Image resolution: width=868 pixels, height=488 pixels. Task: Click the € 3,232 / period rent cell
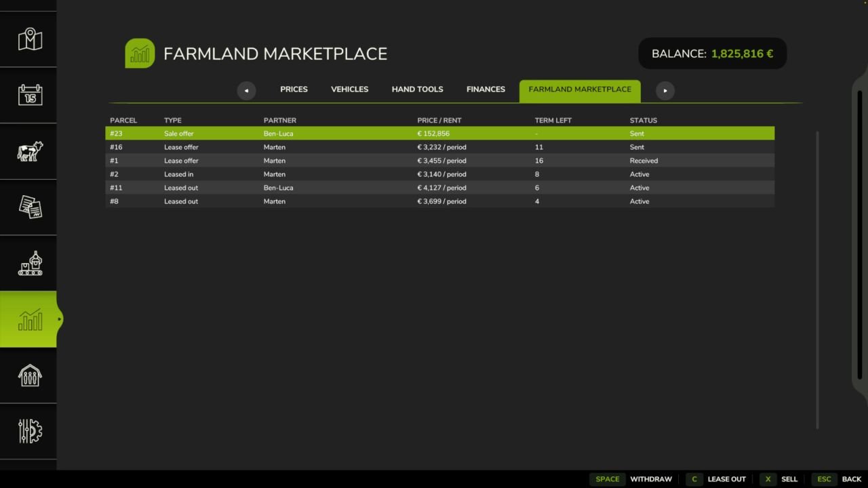(442, 147)
